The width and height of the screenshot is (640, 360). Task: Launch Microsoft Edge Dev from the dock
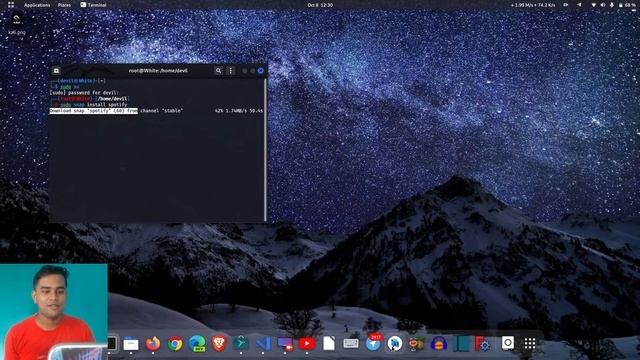click(197, 344)
